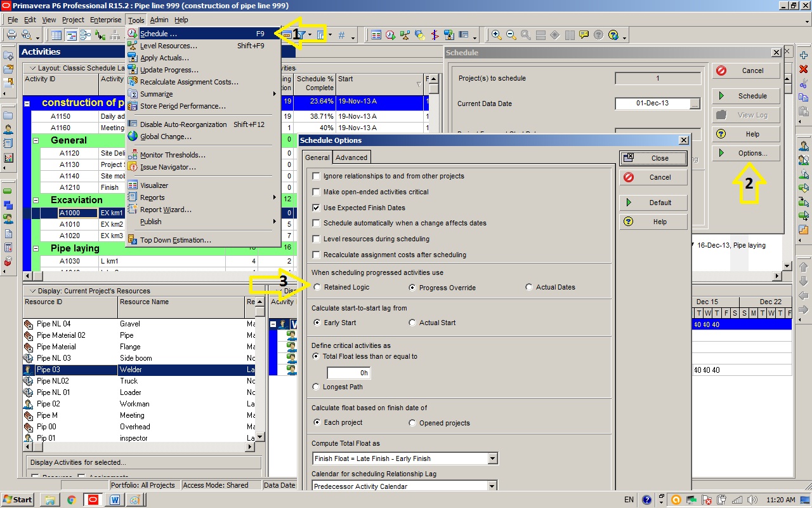The height and width of the screenshot is (508, 812).
Task: Select the Actual Dates radio button
Action: [529, 287]
